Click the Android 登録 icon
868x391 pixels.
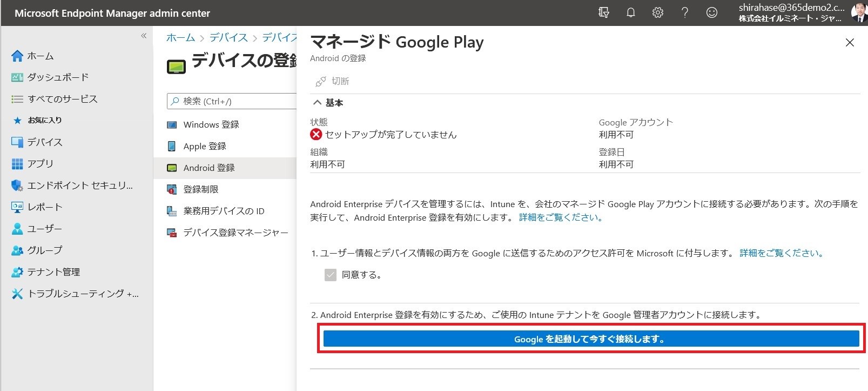point(172,168)
